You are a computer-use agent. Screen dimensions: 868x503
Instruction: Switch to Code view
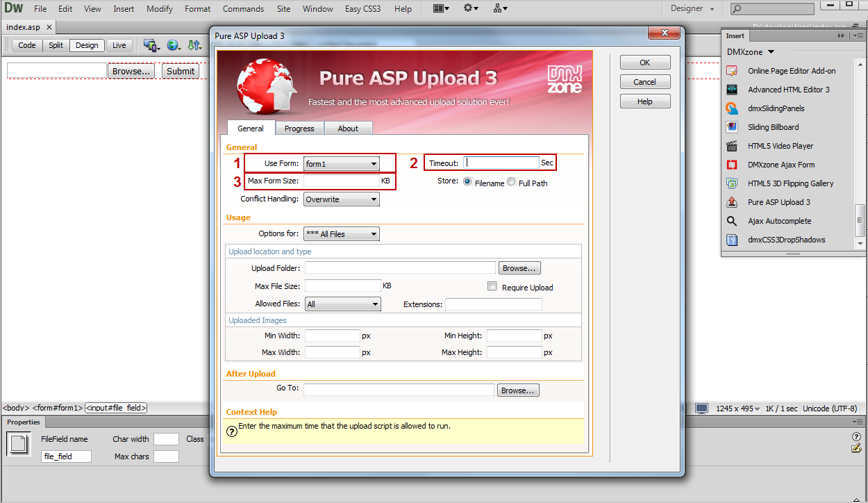[x=27, y=45]
